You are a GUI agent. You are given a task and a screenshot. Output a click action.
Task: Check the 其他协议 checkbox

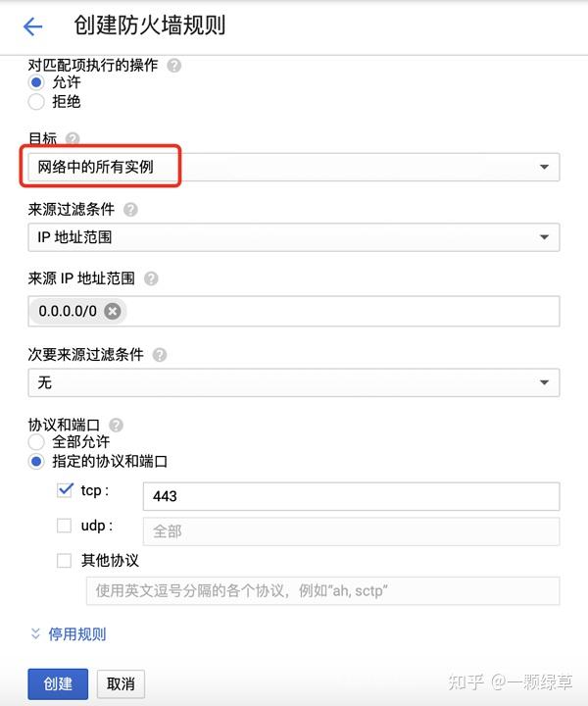point(65,561)
